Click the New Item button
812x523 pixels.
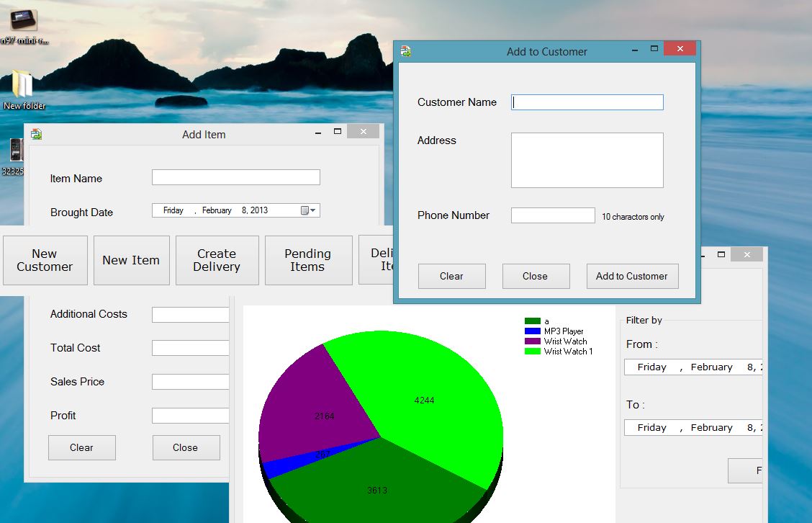[132, 260]
